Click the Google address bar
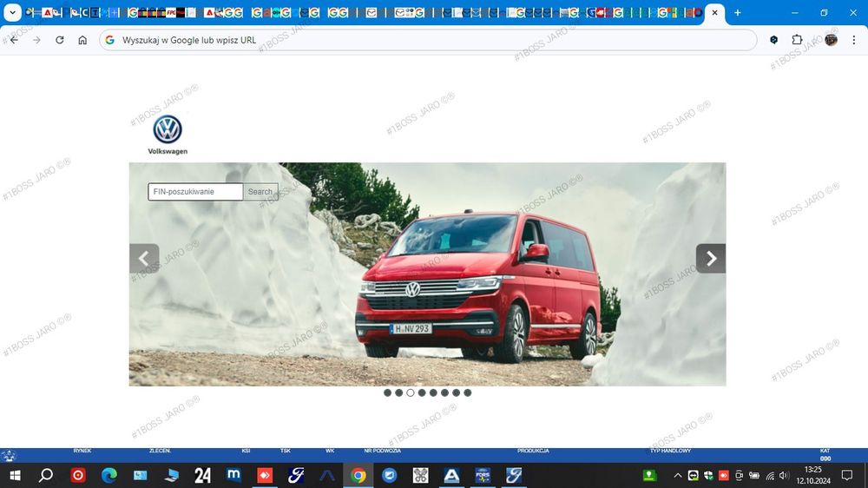The height and width of the screenshot is (488, 868). (x=428, y=40)
